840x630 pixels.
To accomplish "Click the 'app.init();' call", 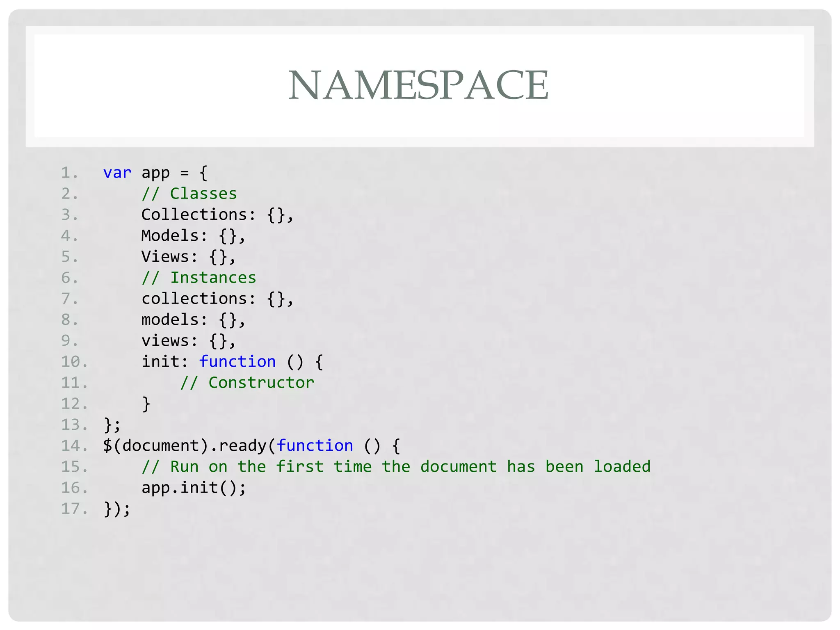I will [194, 488].
